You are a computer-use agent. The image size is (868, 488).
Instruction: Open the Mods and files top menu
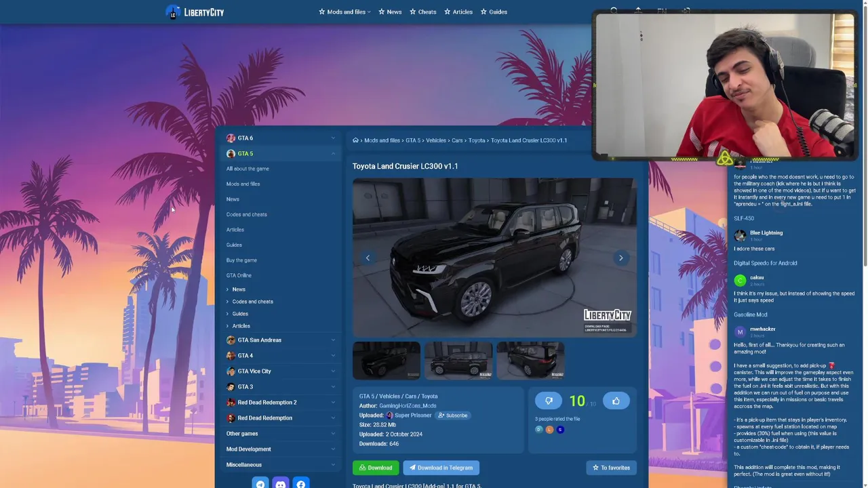pos(344,12)
